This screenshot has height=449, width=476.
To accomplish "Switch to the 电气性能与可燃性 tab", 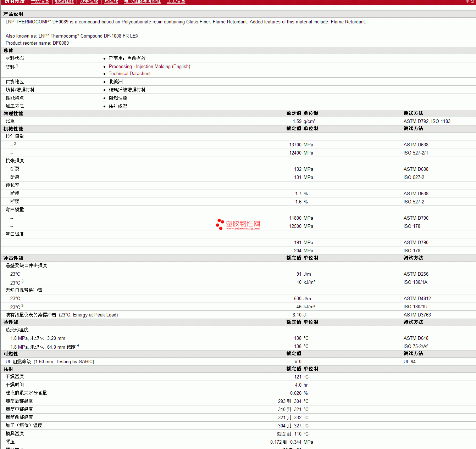I will pos(143,1).
